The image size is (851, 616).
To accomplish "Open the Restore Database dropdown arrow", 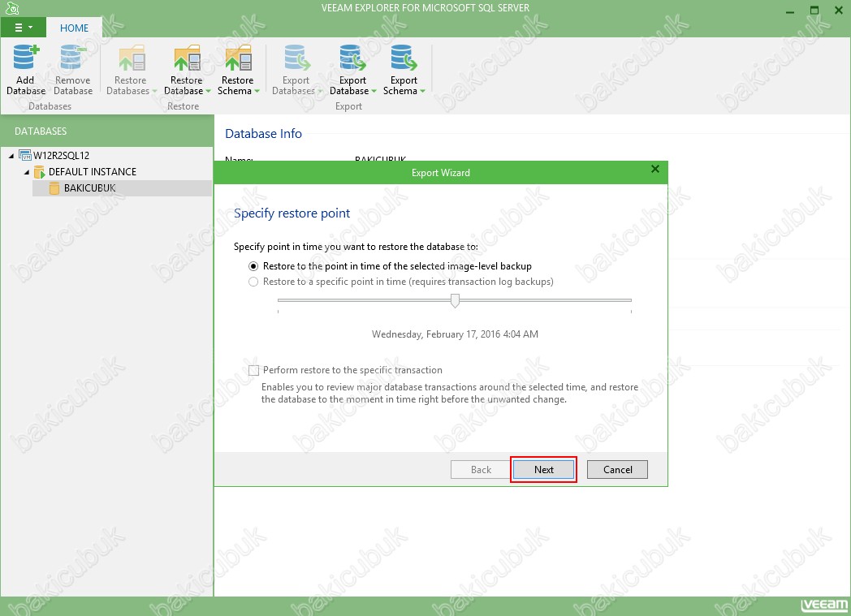I will pyautogui.click(x=209, y=91).
